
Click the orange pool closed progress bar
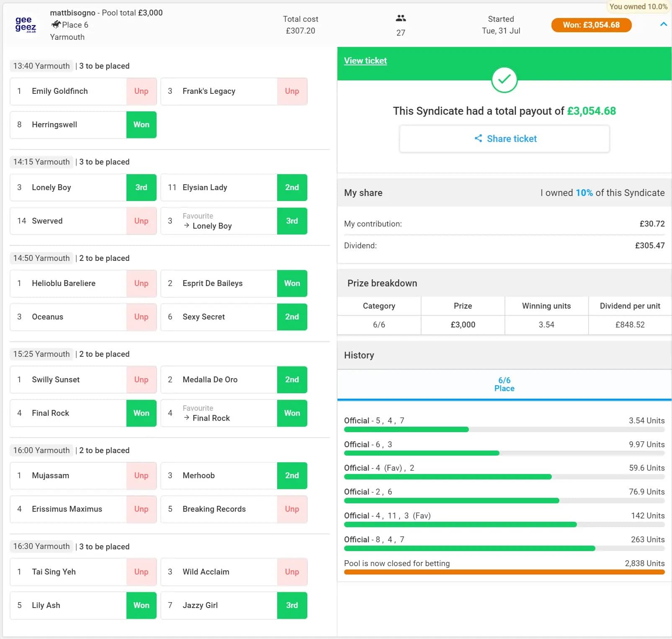[x=504, y=572]
